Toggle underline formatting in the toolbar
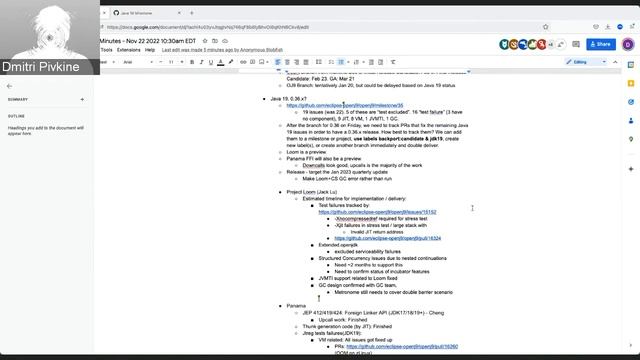The height and width of the screenshot is (360, 640). (x=211, y=62)
